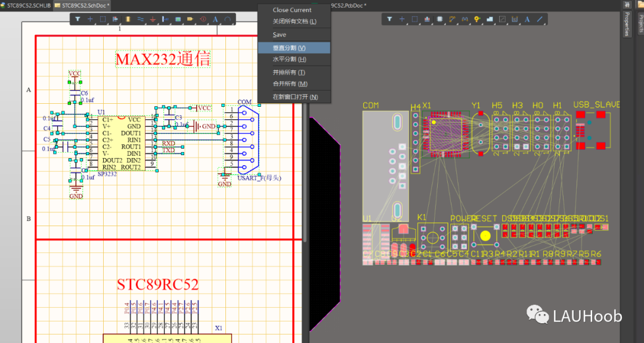Choose 并排所有 (T) from the context menu

coord(294,72)
